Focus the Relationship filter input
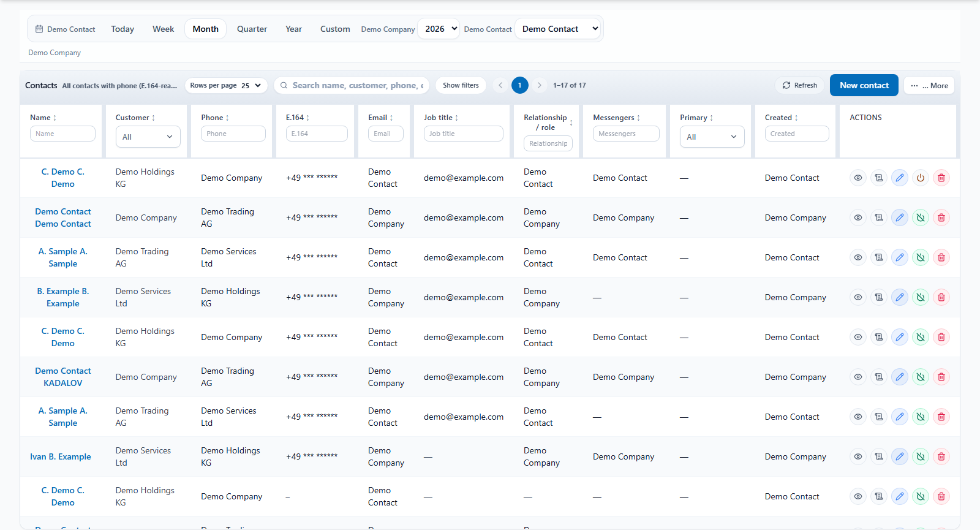Screen dimensions: 980x530 [548, 143]
